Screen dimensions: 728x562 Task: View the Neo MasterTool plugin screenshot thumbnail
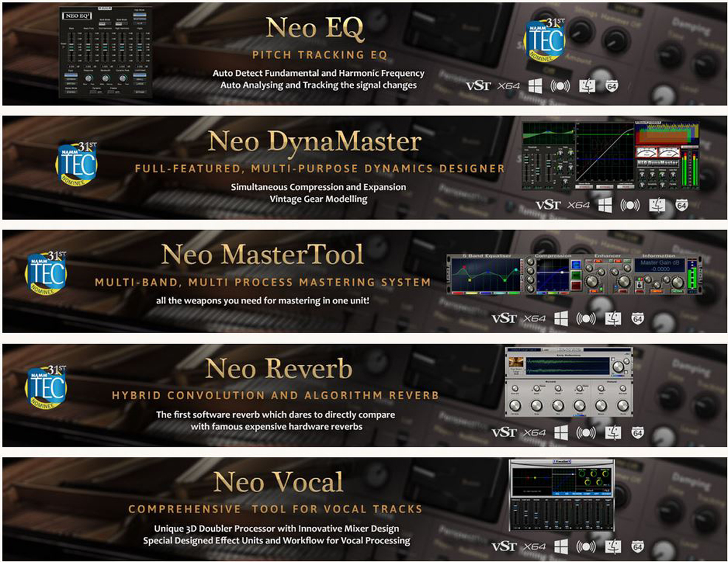(x=573, y=275)
